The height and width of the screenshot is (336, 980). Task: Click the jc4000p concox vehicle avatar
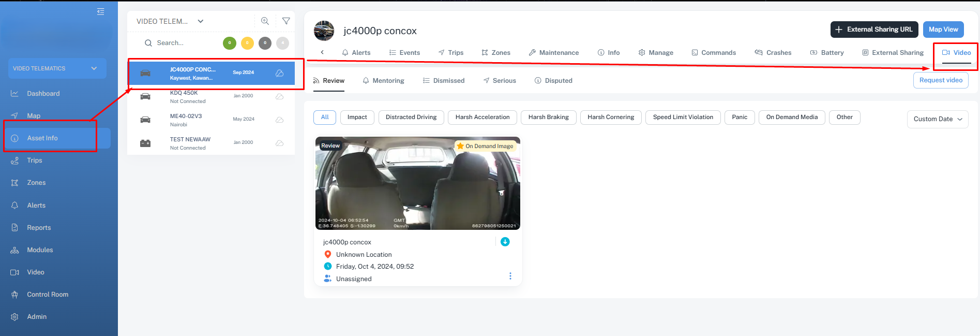324,31
